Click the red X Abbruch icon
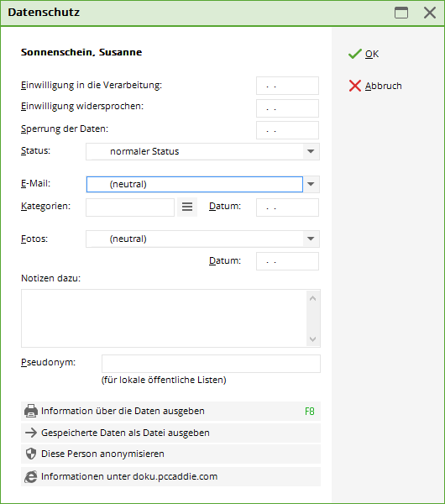Screen dimensions: 445x504 [x=355, y=86]
